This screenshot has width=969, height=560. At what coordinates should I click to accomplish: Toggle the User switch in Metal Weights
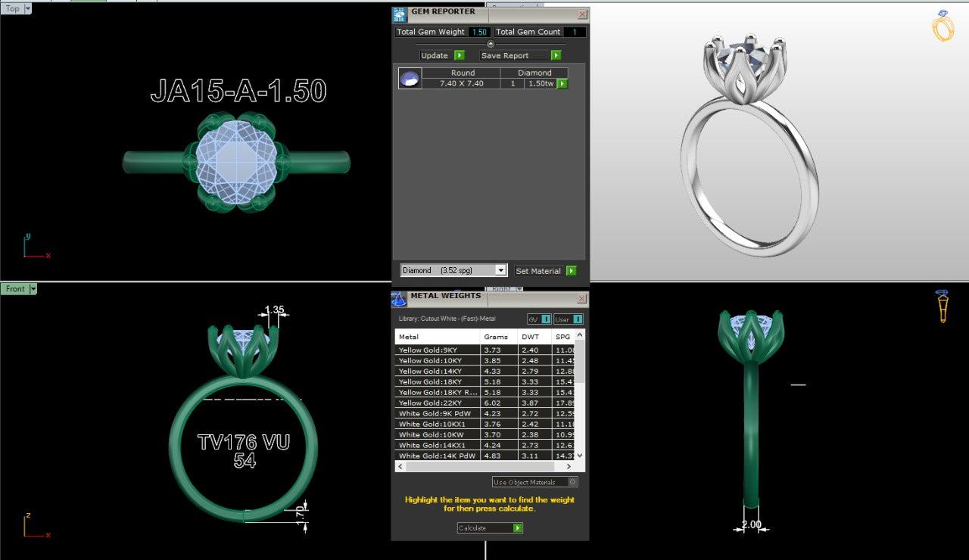(568, 319)
